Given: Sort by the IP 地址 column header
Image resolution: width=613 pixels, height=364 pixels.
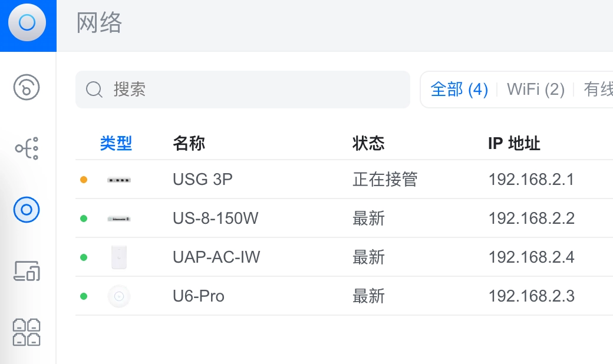Looking at the screenshot, I should pyautogui.click(x=515, y=143).
